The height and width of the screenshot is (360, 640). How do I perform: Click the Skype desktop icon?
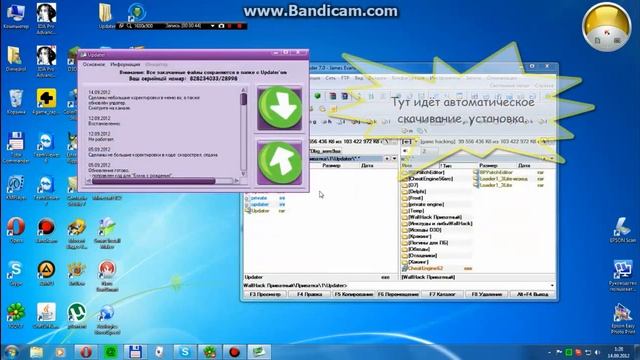coord(16,273)
